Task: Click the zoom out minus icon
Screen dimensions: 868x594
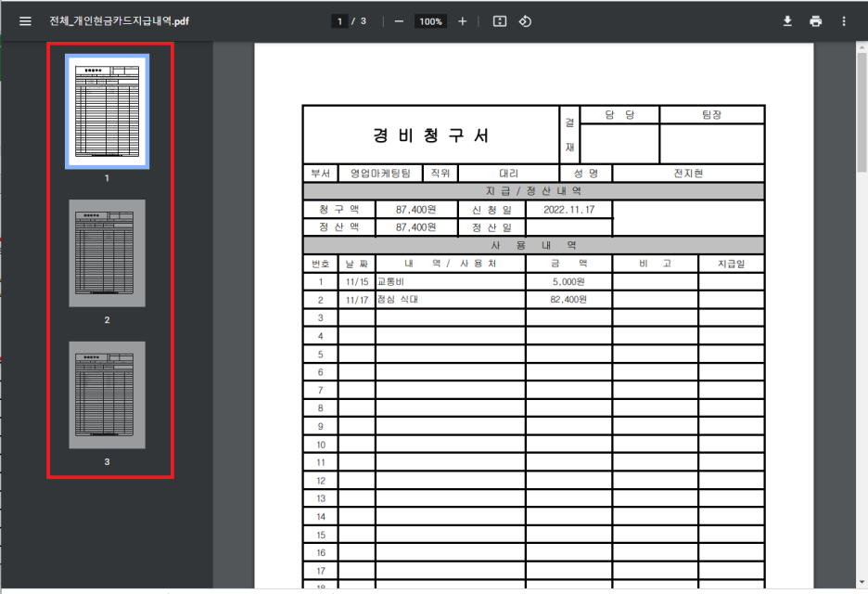Action: tap(399, 21)
